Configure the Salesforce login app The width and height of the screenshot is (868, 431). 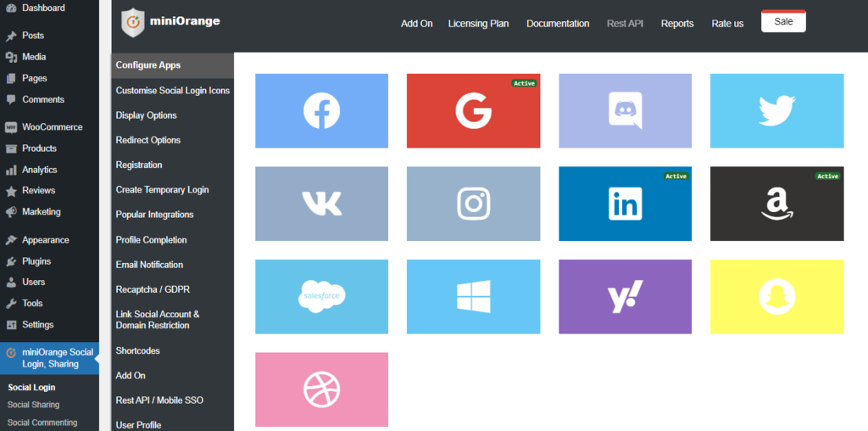tap(321, 297)
